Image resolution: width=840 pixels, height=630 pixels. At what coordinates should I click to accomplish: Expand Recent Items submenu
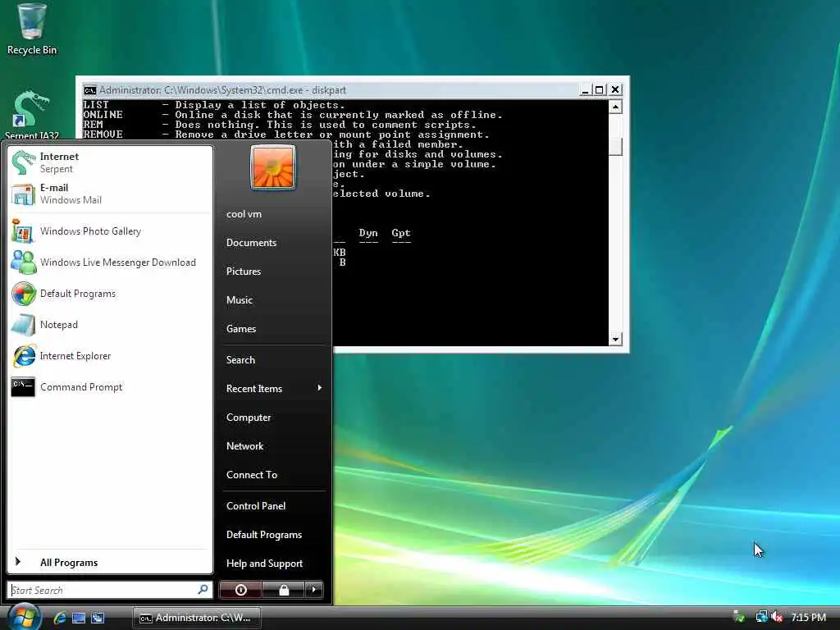(x=274, y=389)
